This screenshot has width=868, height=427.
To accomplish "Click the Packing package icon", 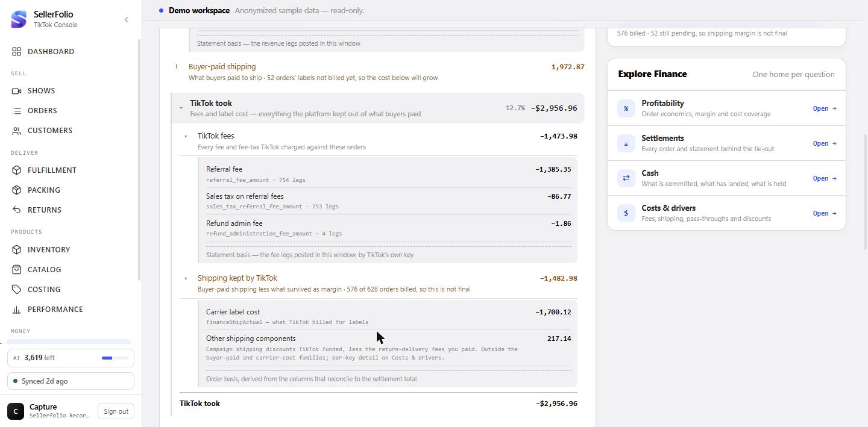I will (17, 190).
